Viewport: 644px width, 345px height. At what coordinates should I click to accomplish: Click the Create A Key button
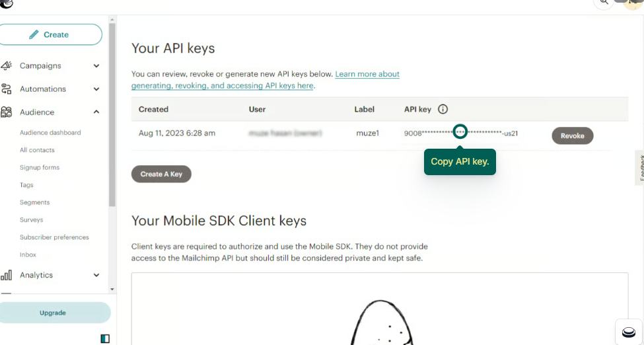(x=161, y=174)
